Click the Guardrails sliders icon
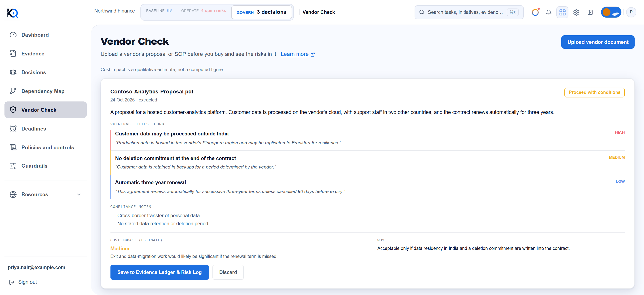 [x=13, y=166]
